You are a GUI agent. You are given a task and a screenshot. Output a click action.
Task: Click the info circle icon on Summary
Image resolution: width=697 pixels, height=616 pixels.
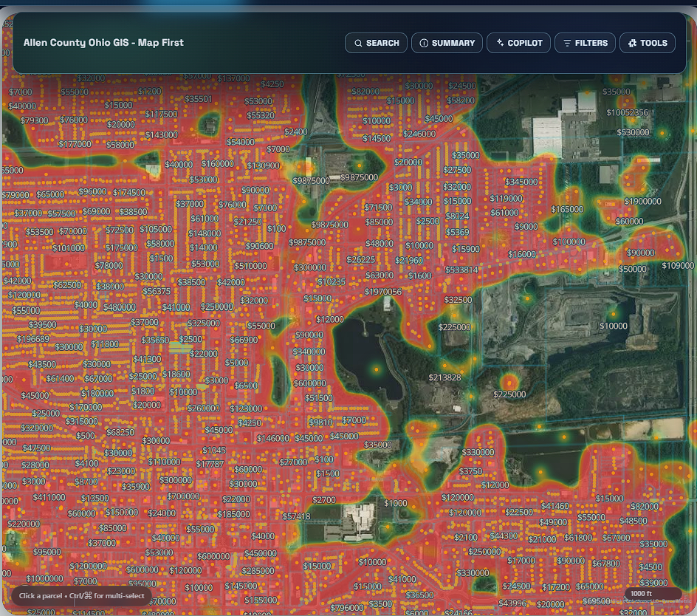click(424, 43)
